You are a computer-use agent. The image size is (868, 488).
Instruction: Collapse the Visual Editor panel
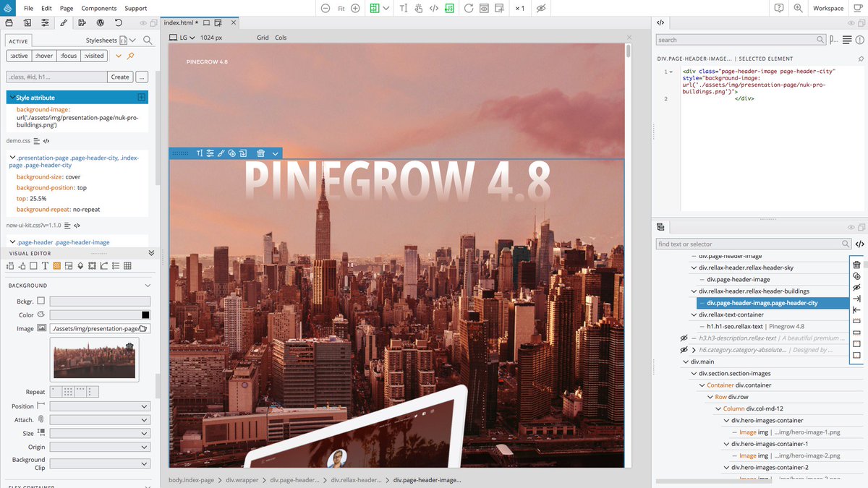[x=151, y=253]
